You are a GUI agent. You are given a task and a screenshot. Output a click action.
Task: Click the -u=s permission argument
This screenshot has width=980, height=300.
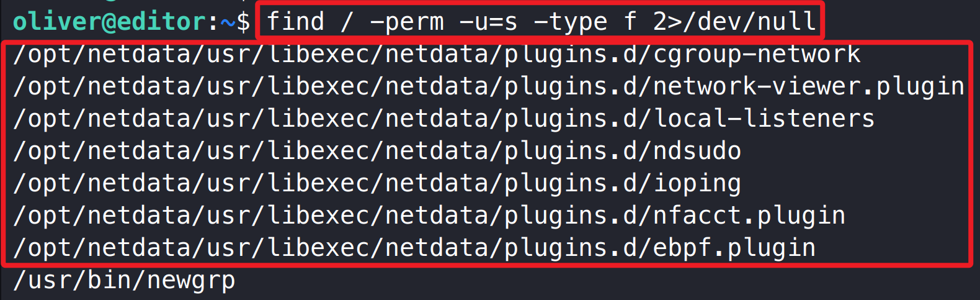tap(489, 22)
